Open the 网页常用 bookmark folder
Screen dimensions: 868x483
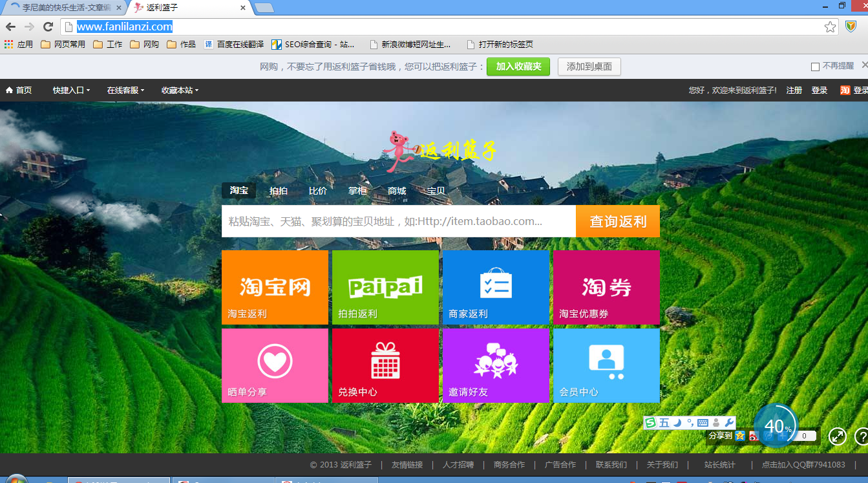(63, 45)
